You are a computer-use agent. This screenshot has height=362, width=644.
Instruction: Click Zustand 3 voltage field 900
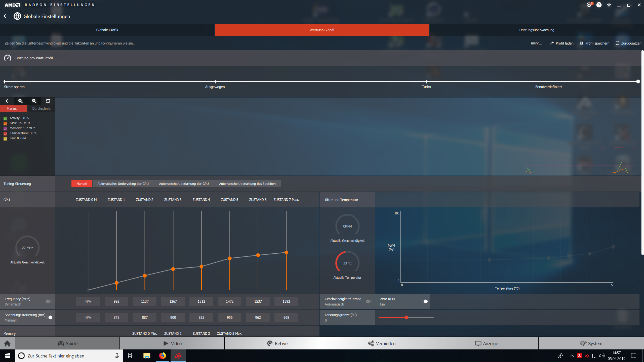173,318
